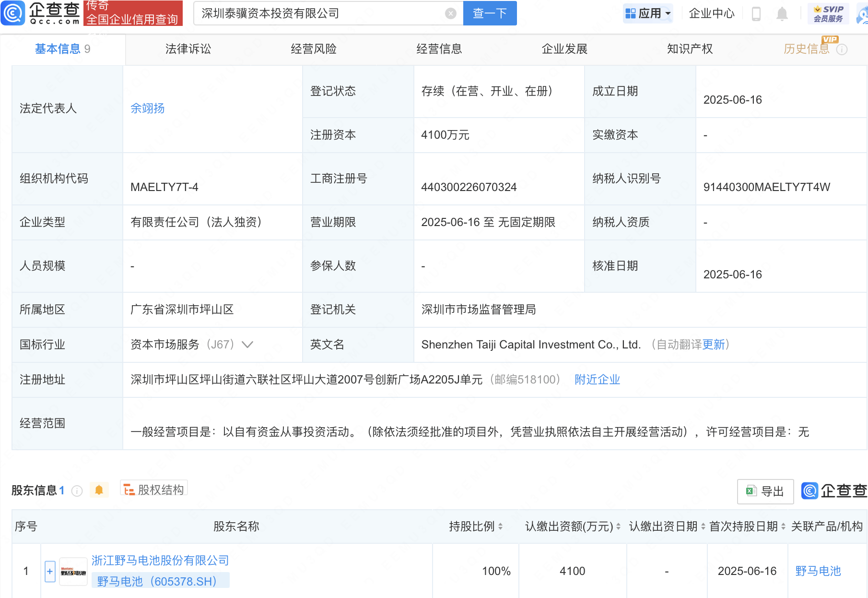Click the 导出 export button
Viewport: 868px width, 598px height.
(x=765, y=491)
